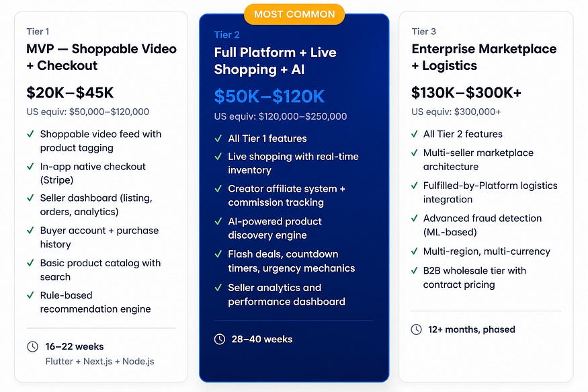Click the MVP — Shoppable Video + Checkout heading
The image size is (588, 392).
[x=101, y=57]
